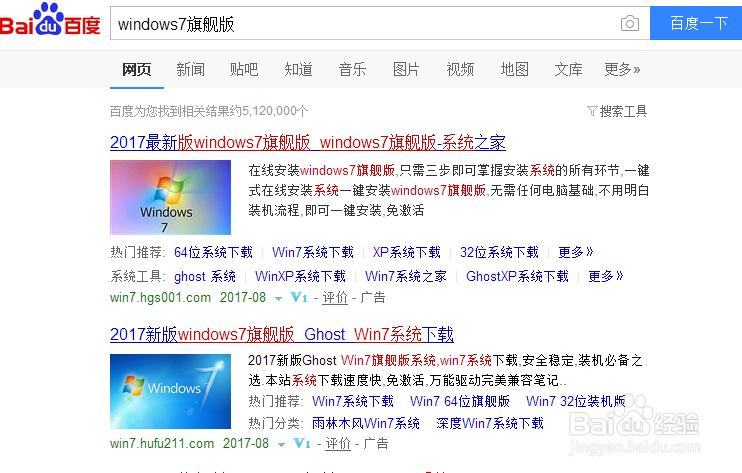The height and width of the screenshot is (473, 742).
Task: Open the 更多» tab menu
Action: [x=622, y=70]
